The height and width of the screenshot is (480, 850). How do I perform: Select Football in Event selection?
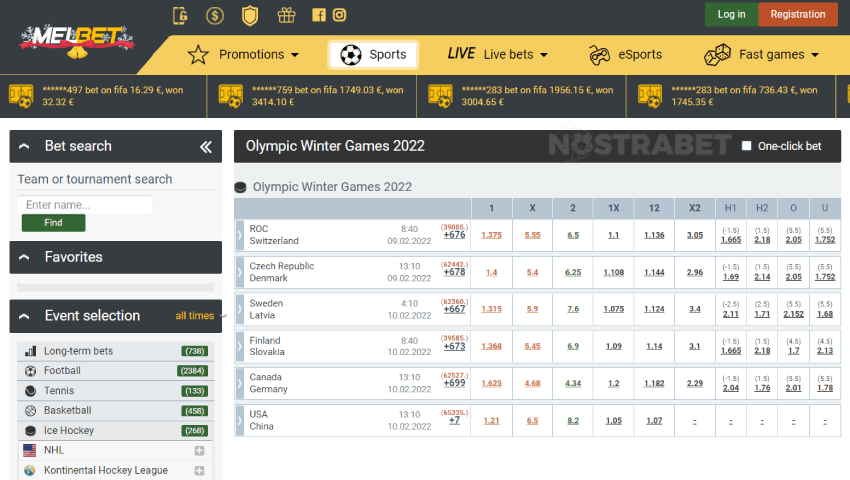point(115,371)
